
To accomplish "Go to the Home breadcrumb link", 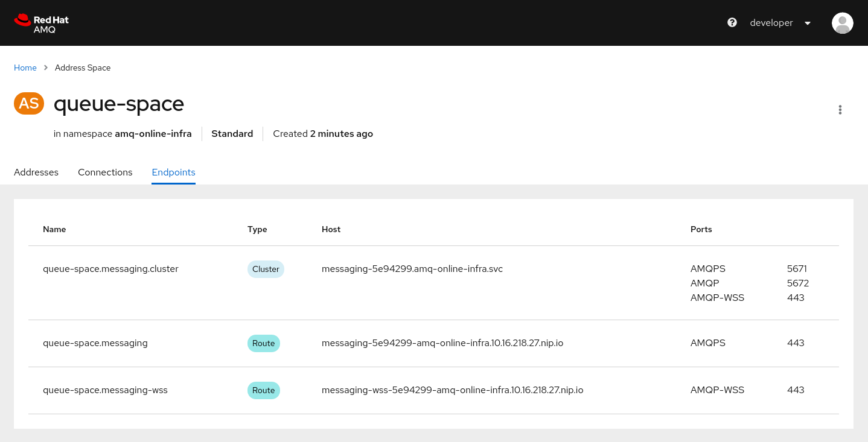I will (25, 68).
